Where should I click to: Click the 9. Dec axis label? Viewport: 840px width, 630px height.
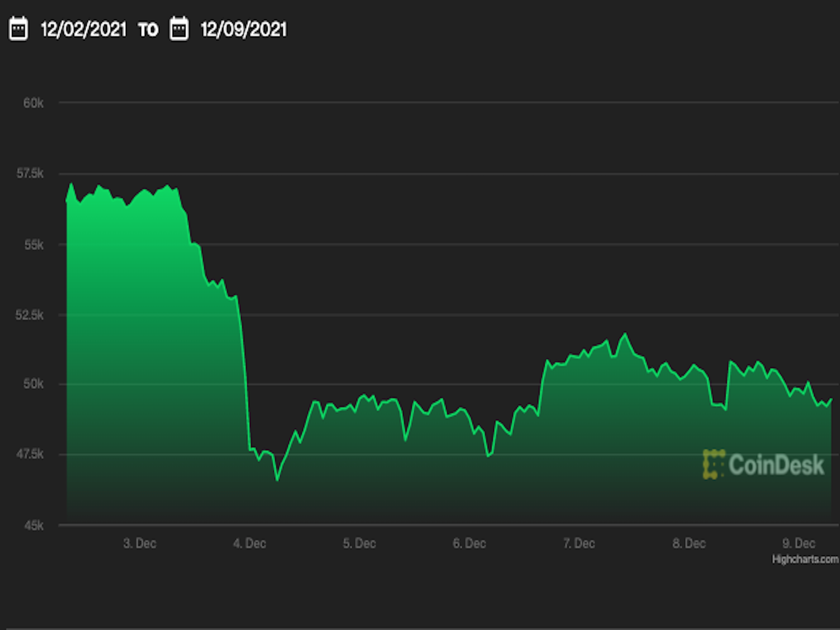(799, 543)
